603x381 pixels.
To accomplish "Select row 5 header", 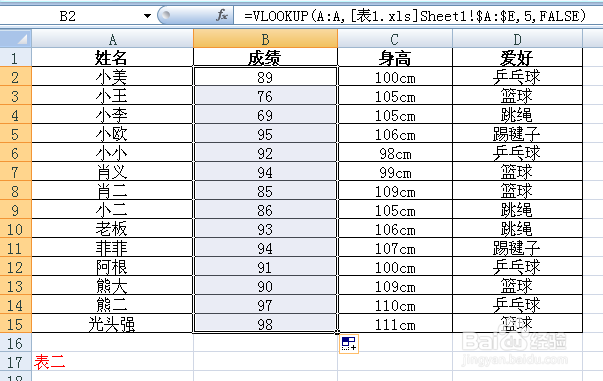I will pyautogui.click(x=15, y=133).
